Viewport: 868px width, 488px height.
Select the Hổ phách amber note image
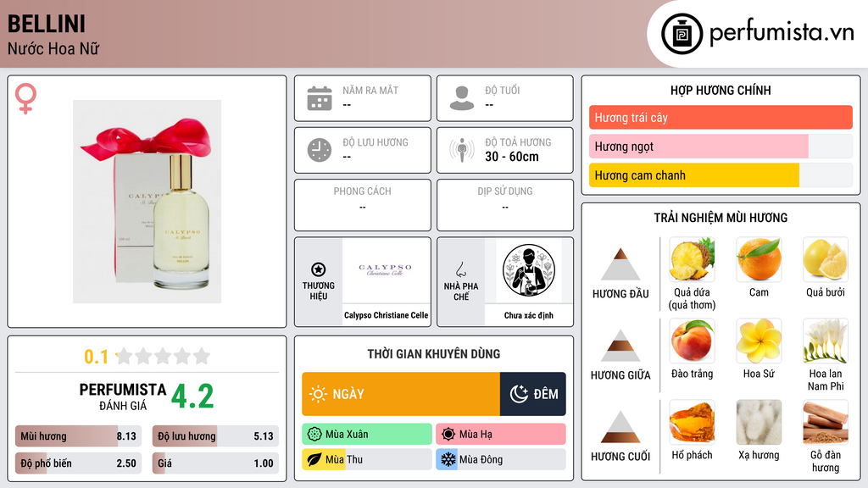692,422
